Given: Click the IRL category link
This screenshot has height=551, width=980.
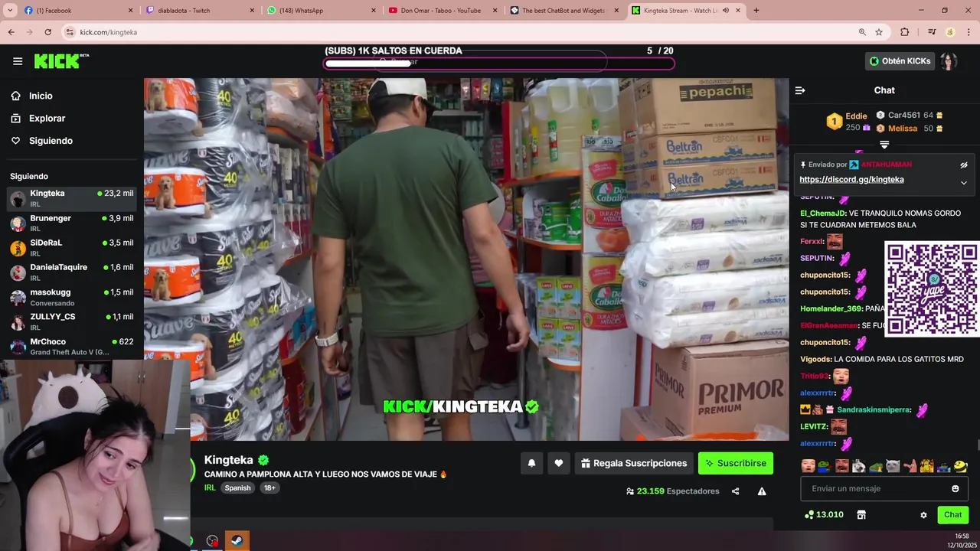Looking at the screenshot, I should 210,487.
